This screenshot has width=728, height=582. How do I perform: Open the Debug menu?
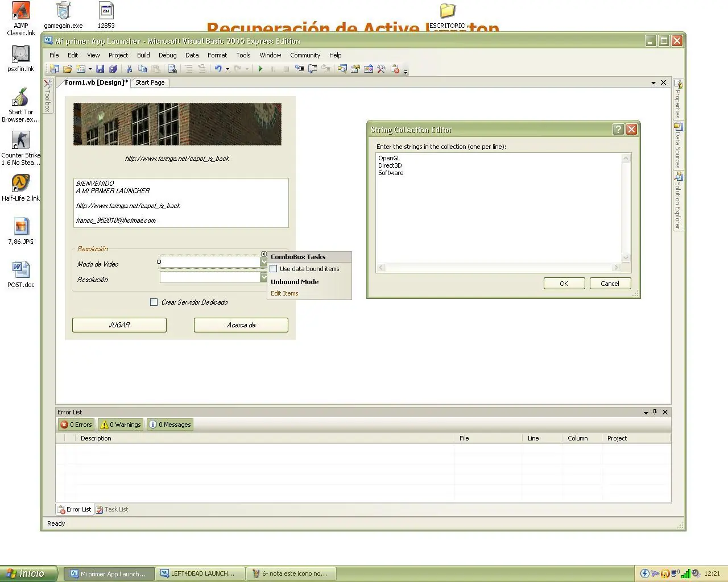point(167,55)
